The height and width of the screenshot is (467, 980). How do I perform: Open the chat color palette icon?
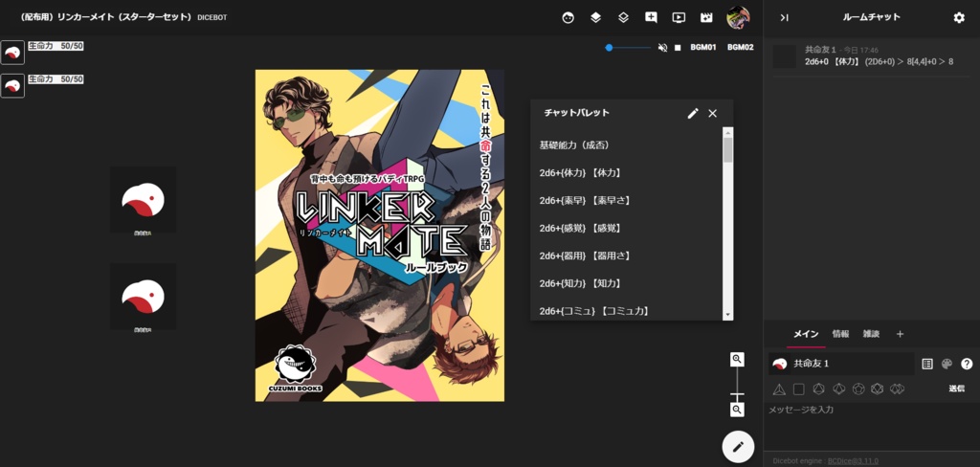(947, 364)
